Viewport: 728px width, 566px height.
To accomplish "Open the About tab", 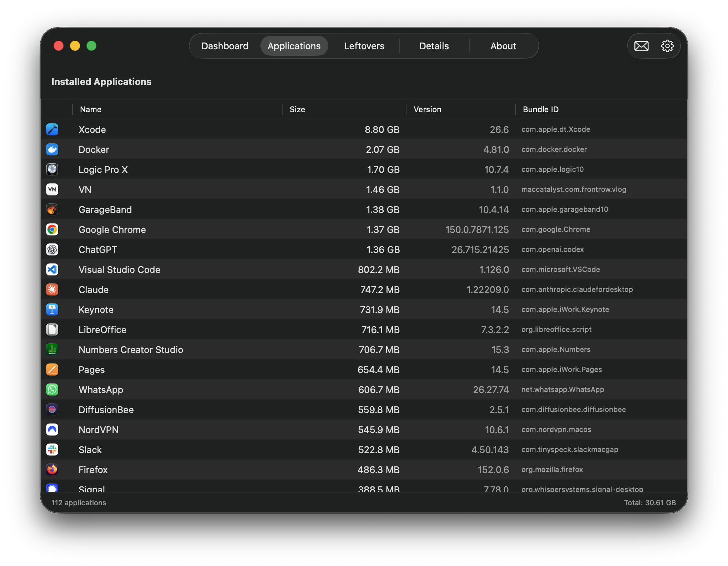I will 503,46.
